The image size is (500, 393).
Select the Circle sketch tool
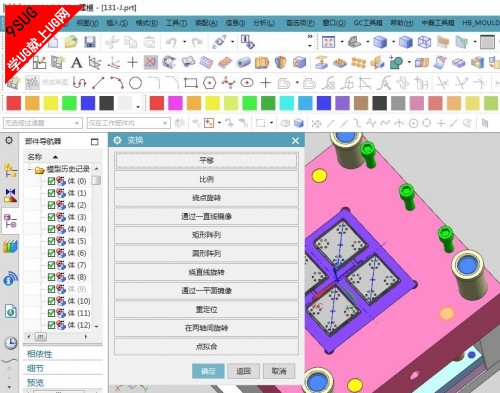click(135, 83)
